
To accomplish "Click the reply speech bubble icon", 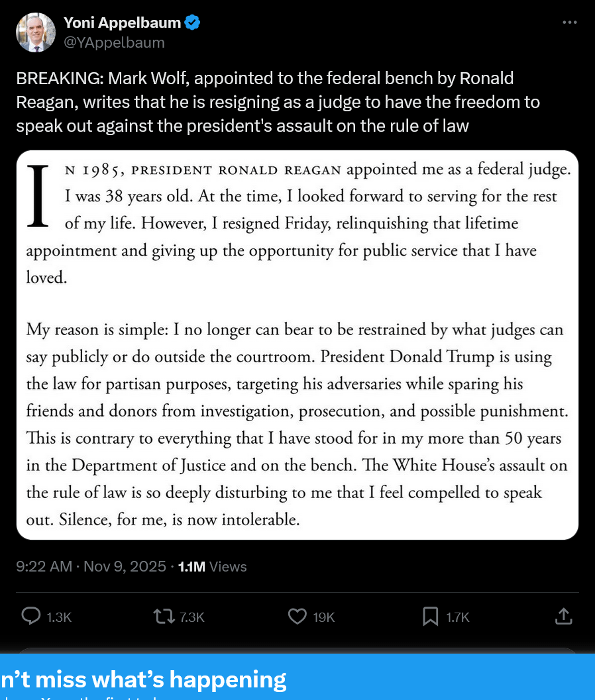I will coord(31,617).
